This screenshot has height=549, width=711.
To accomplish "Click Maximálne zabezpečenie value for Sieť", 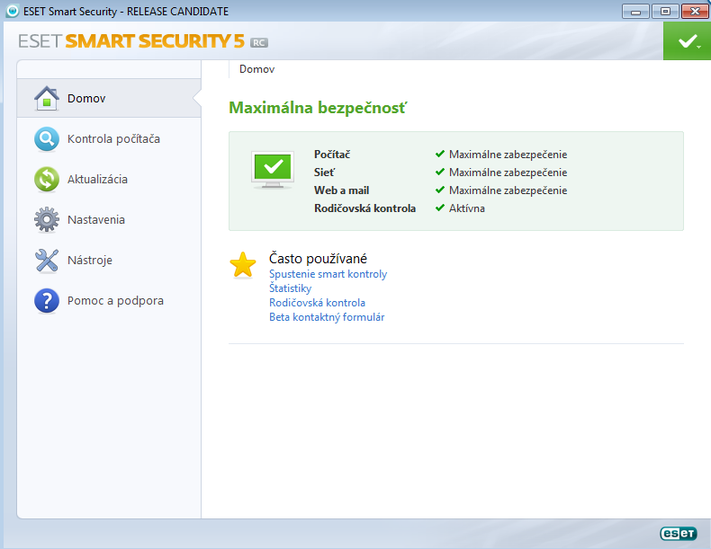I will click(508, 172).
